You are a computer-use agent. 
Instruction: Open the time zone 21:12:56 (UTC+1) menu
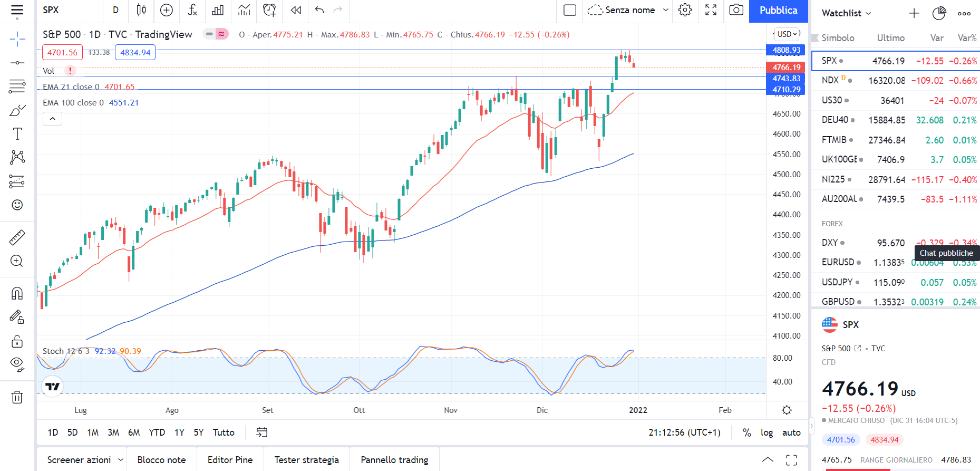[684, 432]
